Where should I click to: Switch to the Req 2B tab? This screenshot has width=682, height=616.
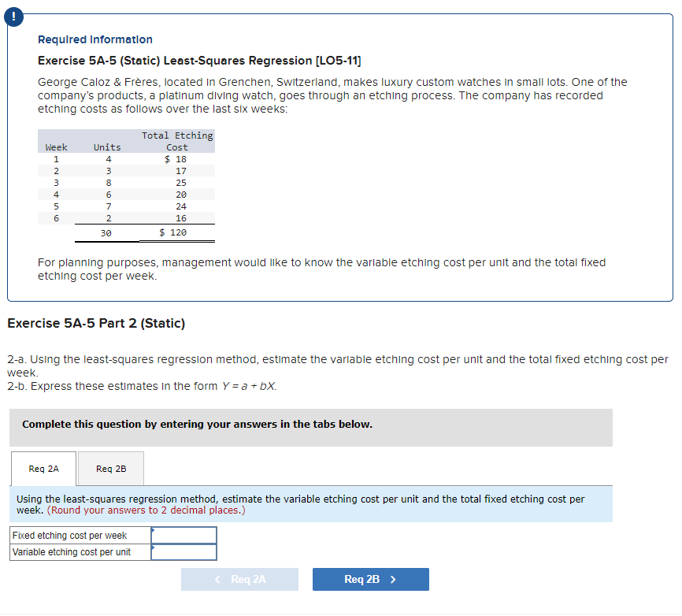(x=110, y=468)
